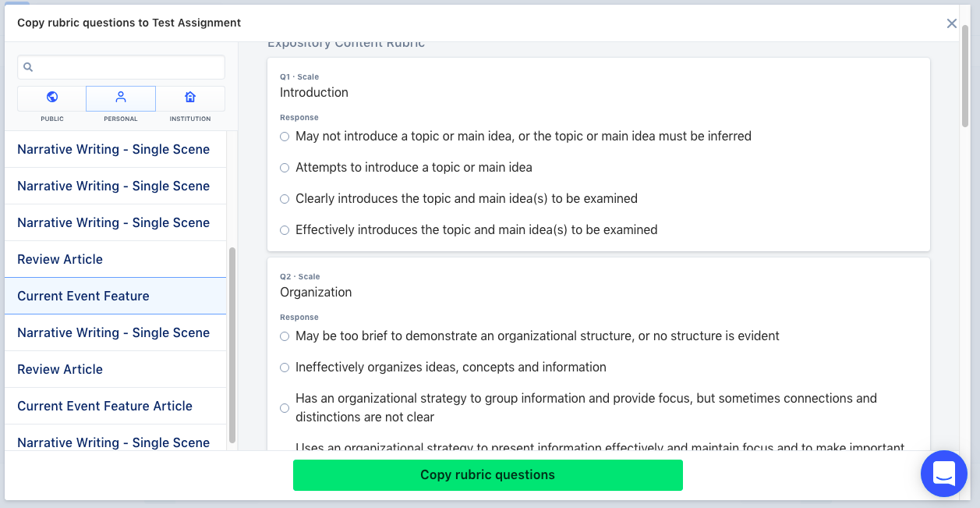This screenshot has width=980, height=508.
Task: Close the copy rubric dialog
Action: point(951,23)
